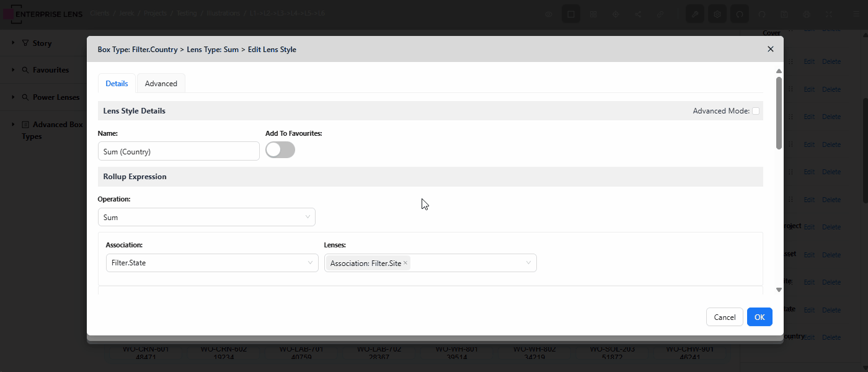Enable the Advanced Mode checkbox

click(x=756, y=111)
